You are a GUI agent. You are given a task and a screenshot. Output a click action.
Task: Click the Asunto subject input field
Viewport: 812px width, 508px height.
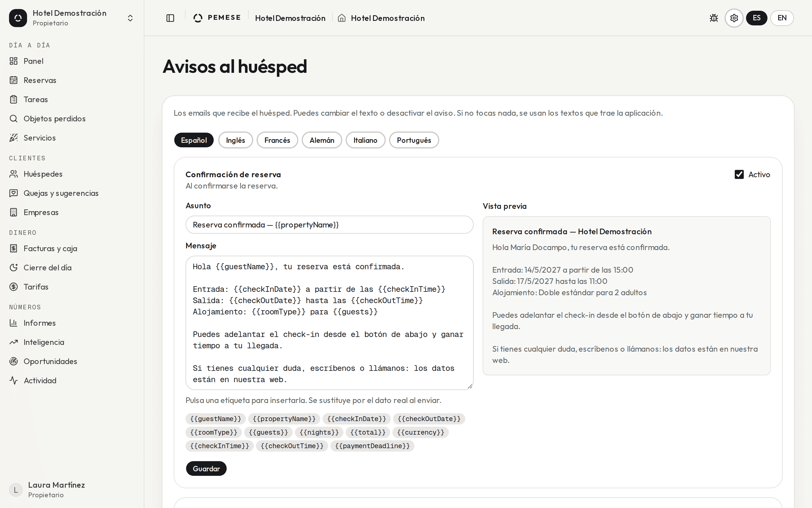pos(329,225)
